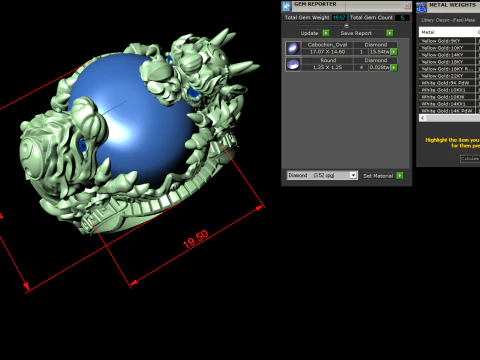The height and width of the screenshot is (360, 480).
Task: Click the metal list left scroll arrow
Action: pos(423,118)
